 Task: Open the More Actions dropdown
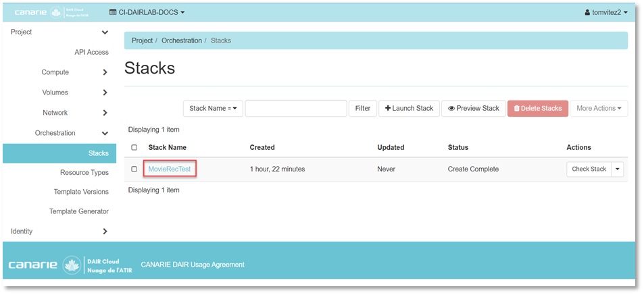(x=598, y=109)
